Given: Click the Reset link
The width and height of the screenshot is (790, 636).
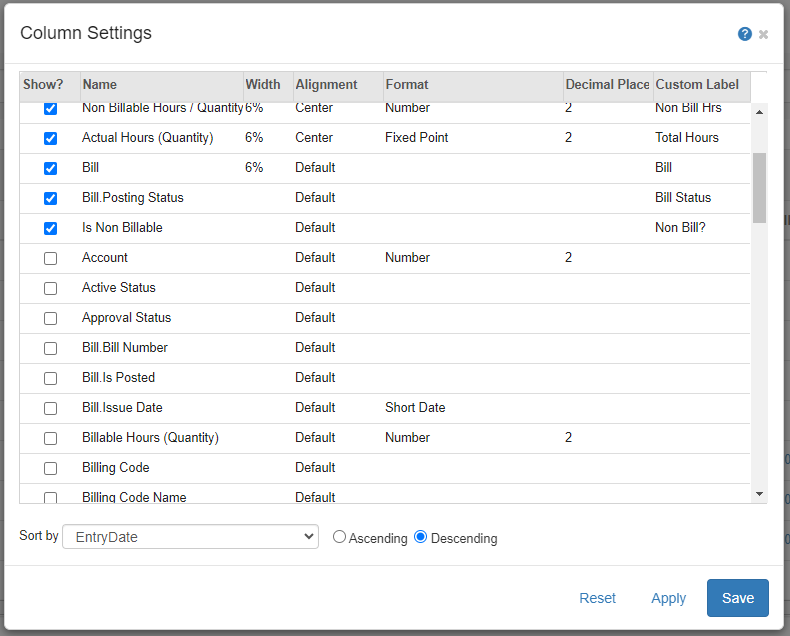Looking at the screenshot, I should tap(597, 598).
